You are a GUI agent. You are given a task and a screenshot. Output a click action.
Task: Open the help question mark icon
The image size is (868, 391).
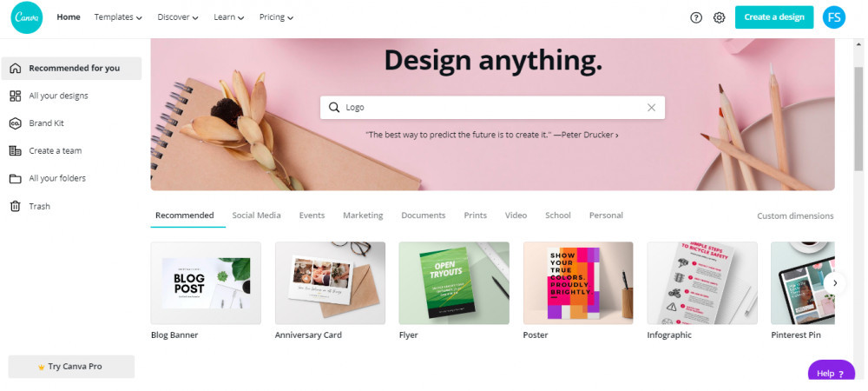[x=696, y=17]
